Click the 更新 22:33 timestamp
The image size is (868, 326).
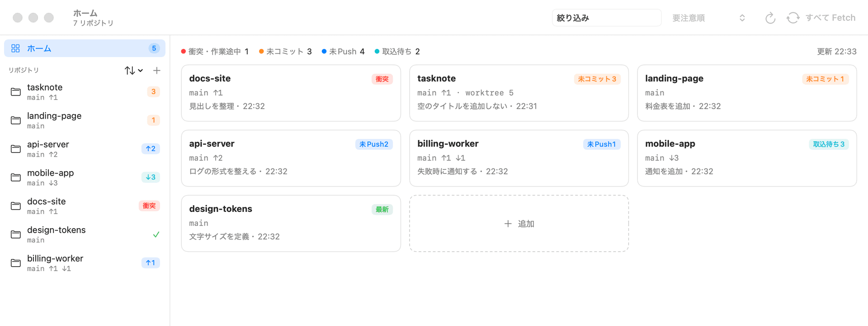(836, 52)
